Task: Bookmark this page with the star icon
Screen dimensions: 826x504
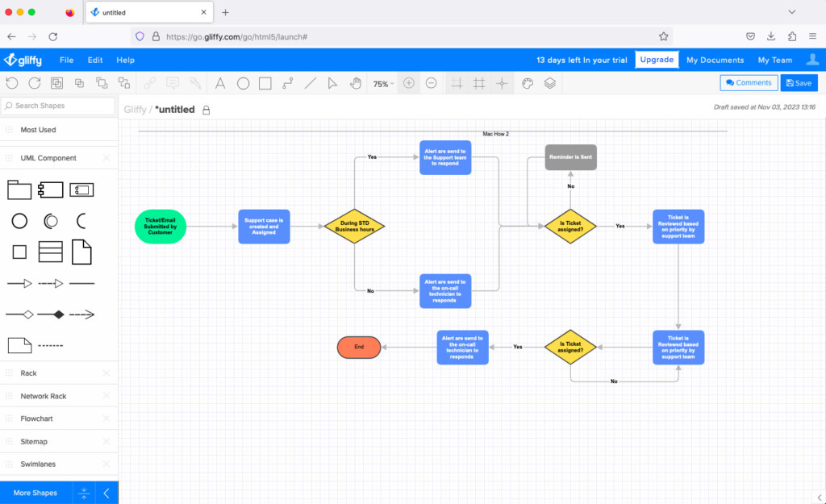Action: (663, 36)
